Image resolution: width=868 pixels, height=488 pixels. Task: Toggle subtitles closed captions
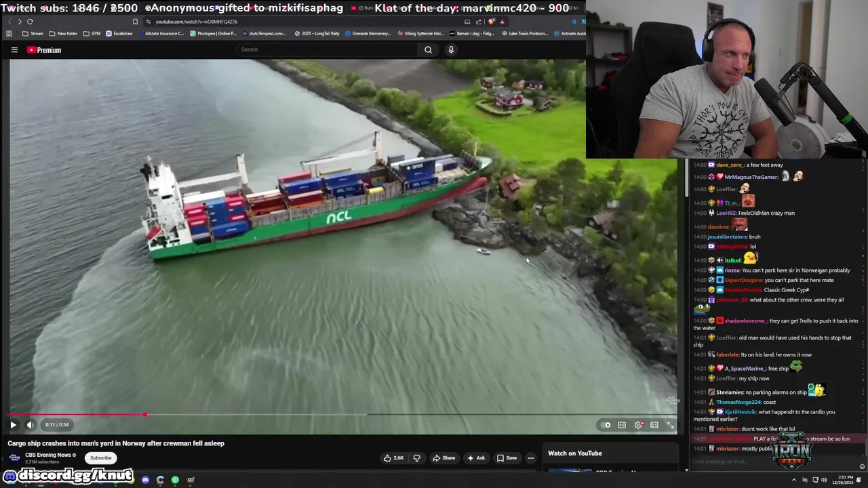(622, 425)
